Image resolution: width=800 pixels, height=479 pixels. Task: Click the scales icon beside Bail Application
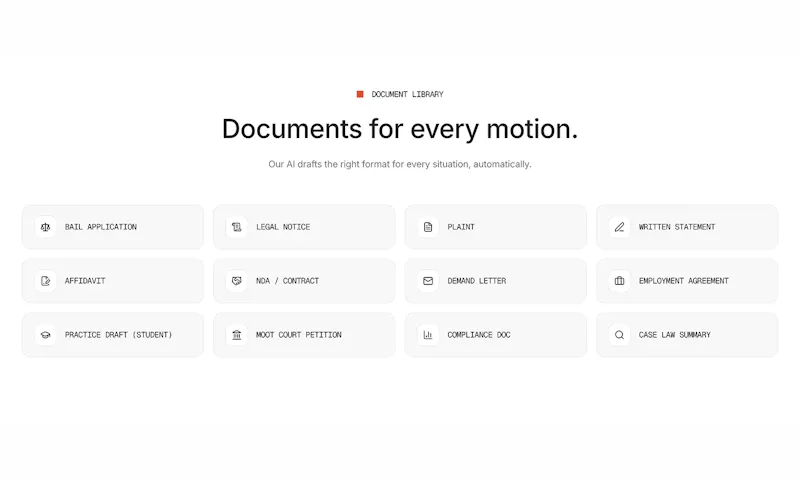tap(45, 227)
